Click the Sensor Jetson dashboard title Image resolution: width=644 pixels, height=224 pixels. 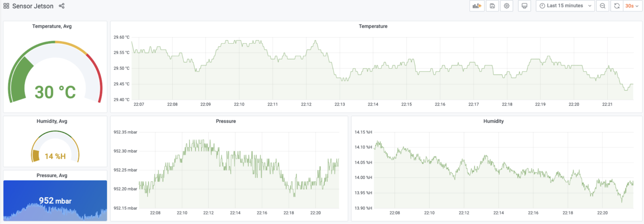[33, 6]
